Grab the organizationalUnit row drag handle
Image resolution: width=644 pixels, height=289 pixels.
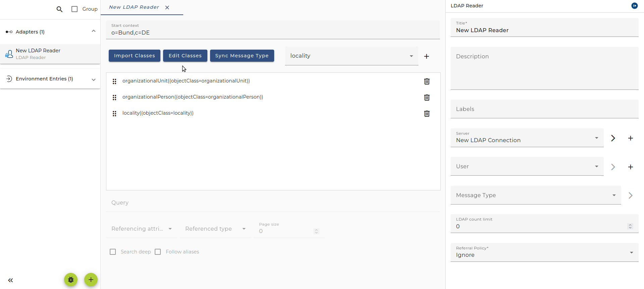[114, 81]
